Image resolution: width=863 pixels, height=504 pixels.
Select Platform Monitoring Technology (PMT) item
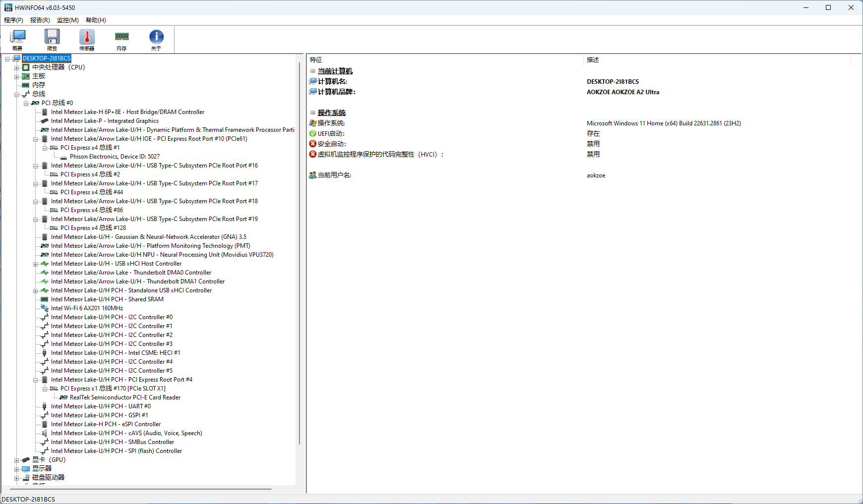point(150,246)
